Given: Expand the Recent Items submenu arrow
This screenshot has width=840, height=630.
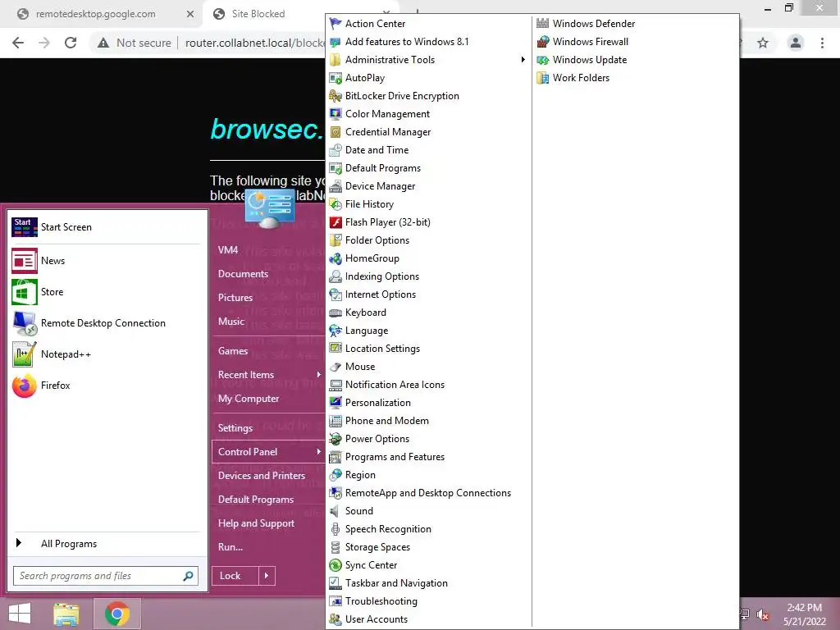Looking at the screenshot, I should pos(318,374).
